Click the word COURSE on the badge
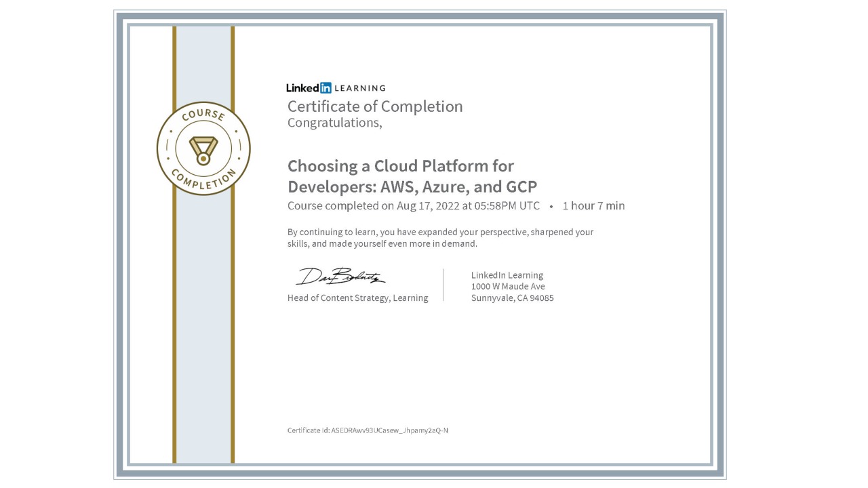This screenshot has width=868, height=488. point(203,116)
